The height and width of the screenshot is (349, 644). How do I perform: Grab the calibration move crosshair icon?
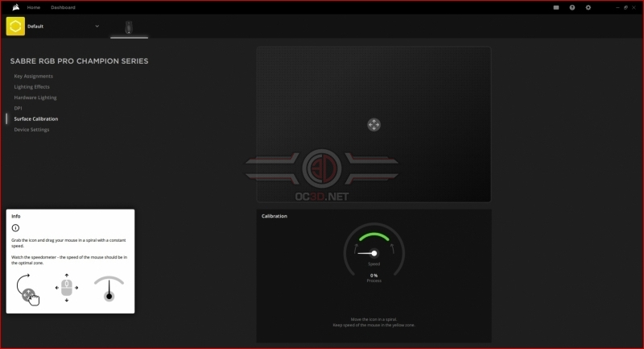[x=374, y=125]
